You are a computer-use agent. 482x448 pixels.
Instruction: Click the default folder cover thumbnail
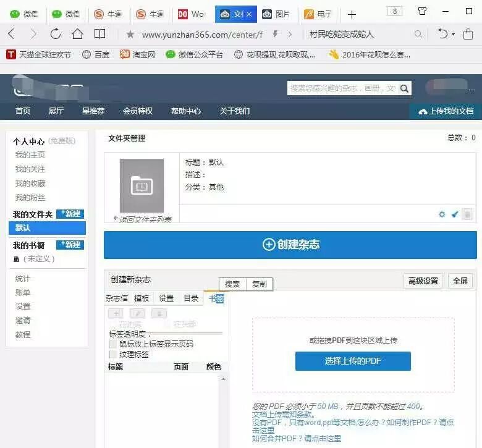pyautogui.click(x=142, y=186)
